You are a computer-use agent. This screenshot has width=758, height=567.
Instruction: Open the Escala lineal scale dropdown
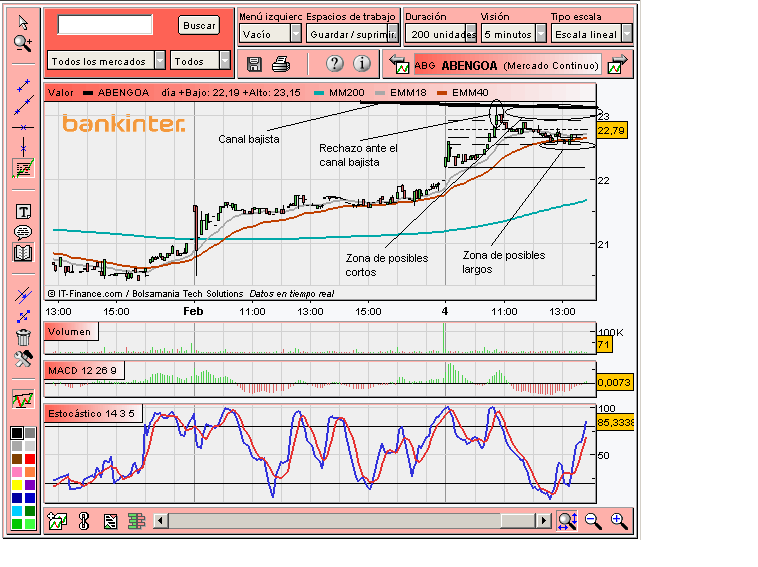[x=592, y=34]
